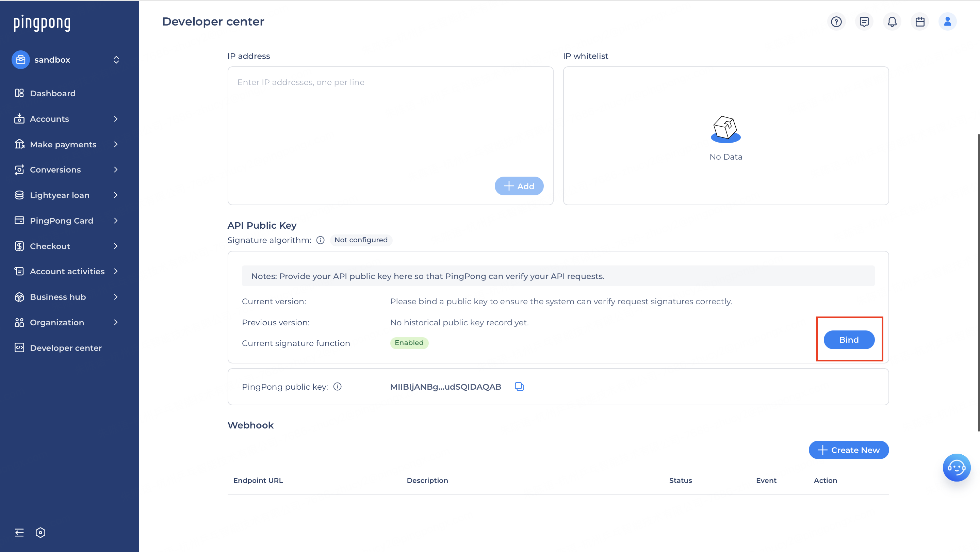Image resolution: width=980 pixels, height=552 pixels.
Task: Expand the Organization chevron
Action: 116,322
